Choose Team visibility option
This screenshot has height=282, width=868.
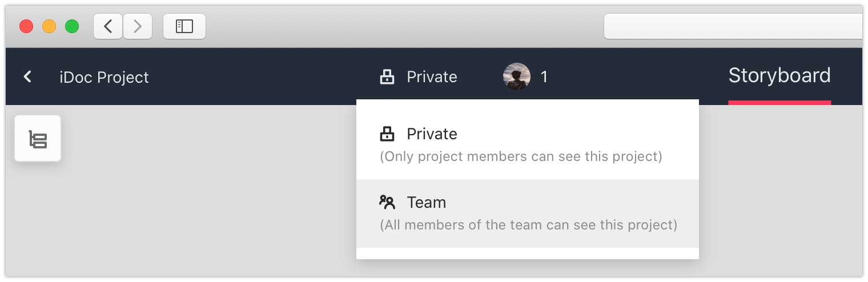[528, 213]
